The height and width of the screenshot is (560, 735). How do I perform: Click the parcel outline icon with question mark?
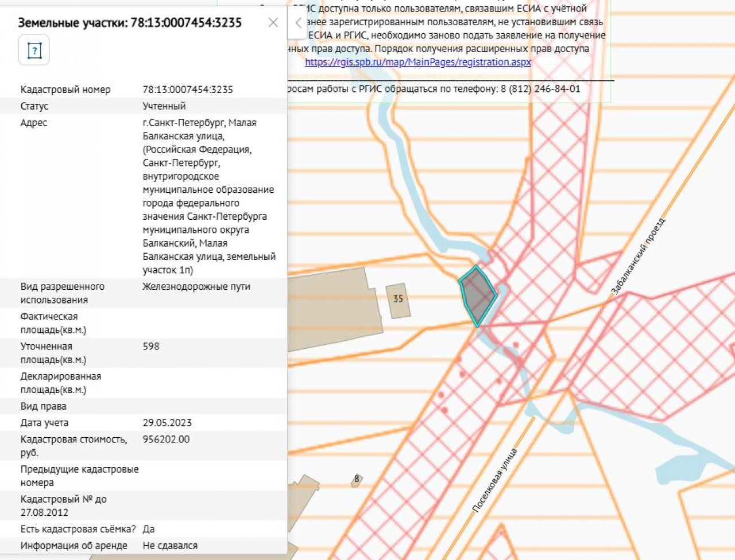[34, 50]
